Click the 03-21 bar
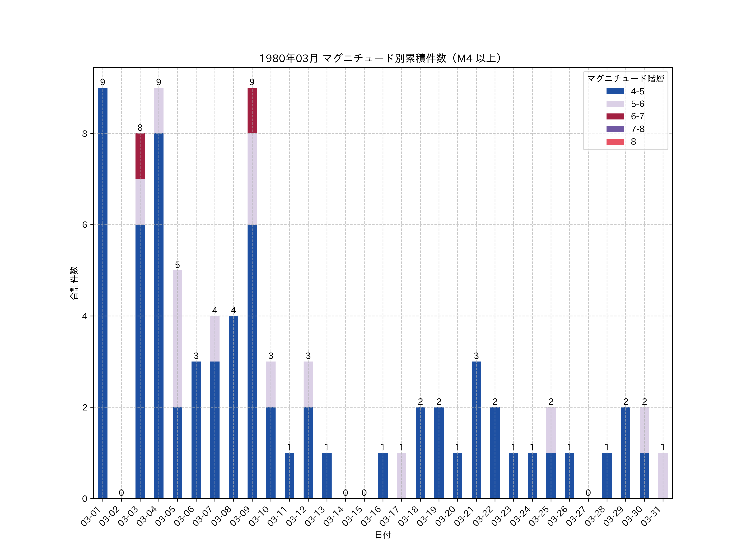747x560 pixels. point(476,430)
